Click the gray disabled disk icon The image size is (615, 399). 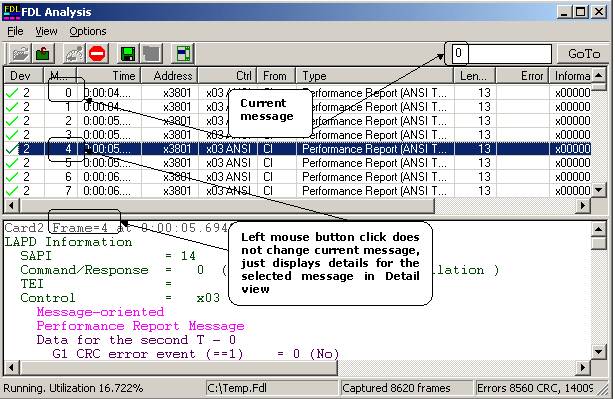click(151, 53)
